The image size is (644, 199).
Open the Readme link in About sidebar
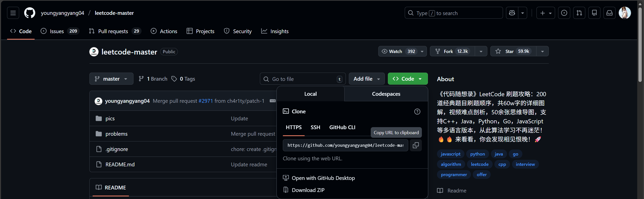click(452, 191)
